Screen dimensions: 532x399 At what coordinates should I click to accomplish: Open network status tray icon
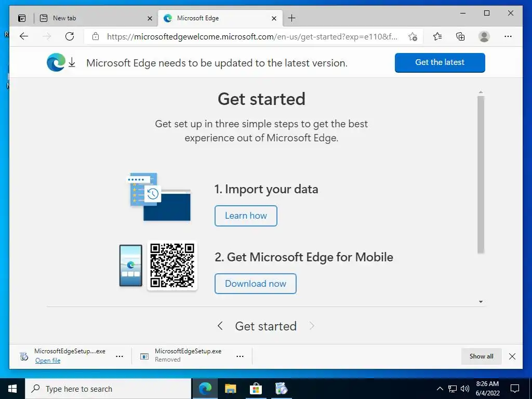(x=453, y=389)
